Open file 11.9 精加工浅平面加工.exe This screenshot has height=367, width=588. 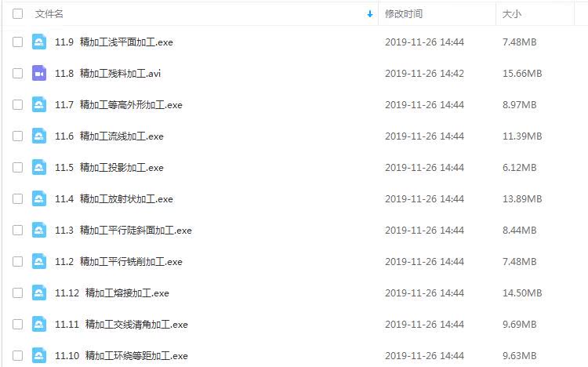pos(114,42)
